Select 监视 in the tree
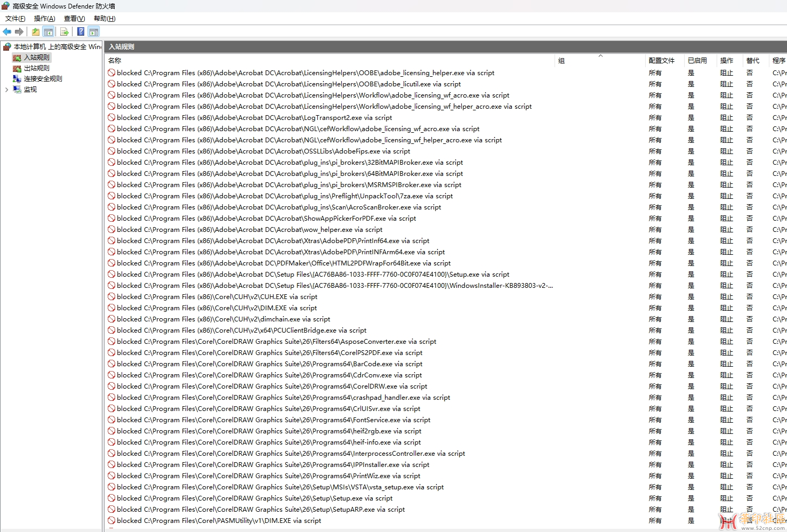 pyautogui.click(x=30, y=90)
